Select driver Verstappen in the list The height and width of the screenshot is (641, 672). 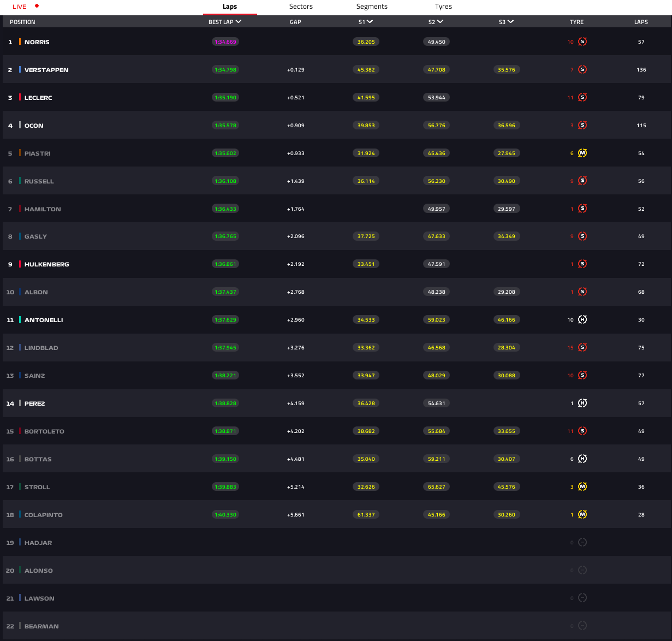point(46,70)
